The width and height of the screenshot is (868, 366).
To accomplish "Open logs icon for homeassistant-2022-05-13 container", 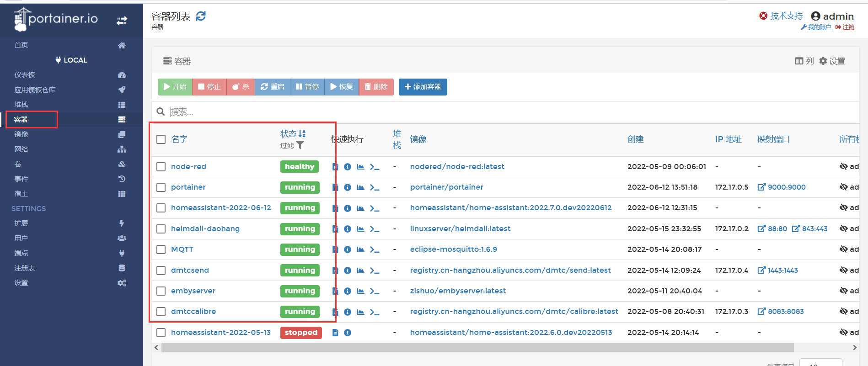I will pos(335,333).
